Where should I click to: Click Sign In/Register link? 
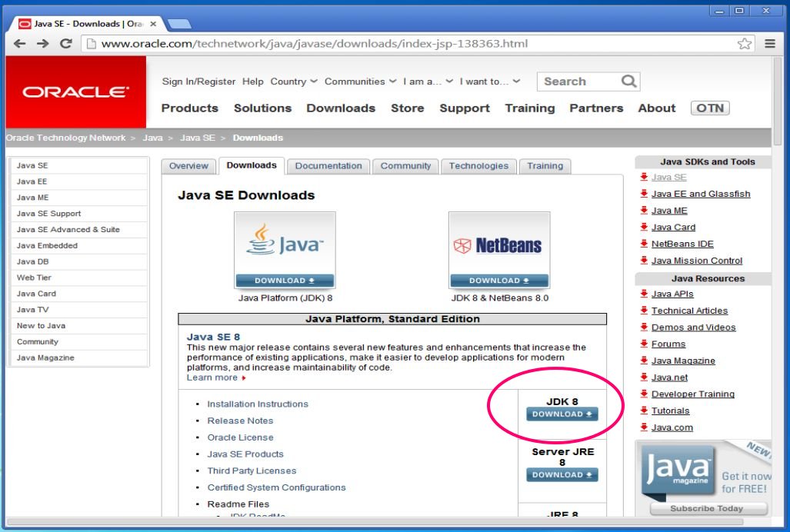coord(198,81)
